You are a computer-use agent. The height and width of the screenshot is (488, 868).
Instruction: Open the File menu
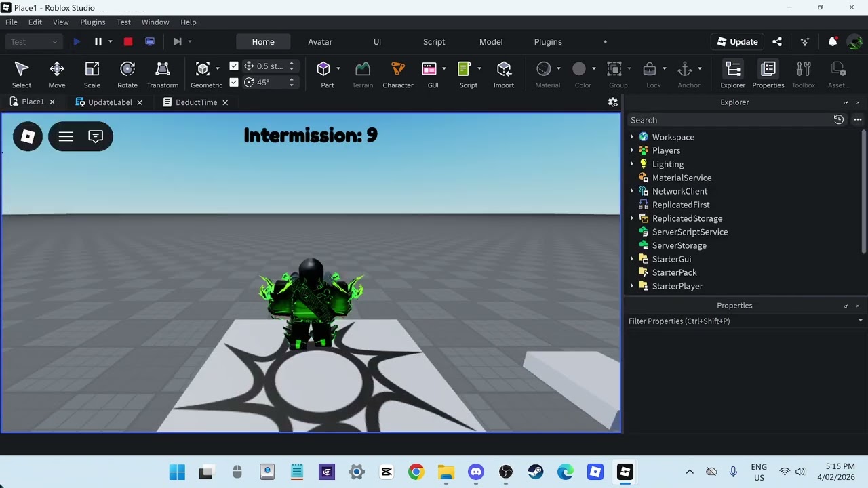(x=12, y=22)
